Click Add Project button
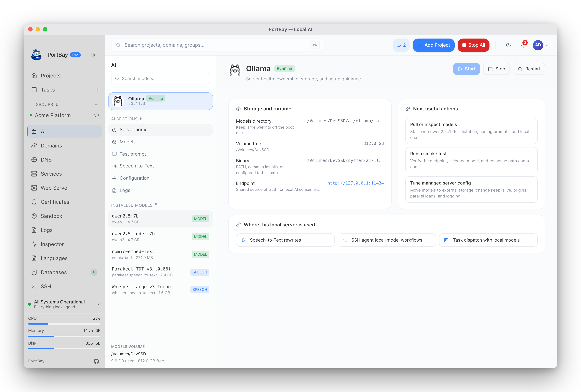This screenshot has width=581, height=392. pyautogui.click(x=434, y=45)
